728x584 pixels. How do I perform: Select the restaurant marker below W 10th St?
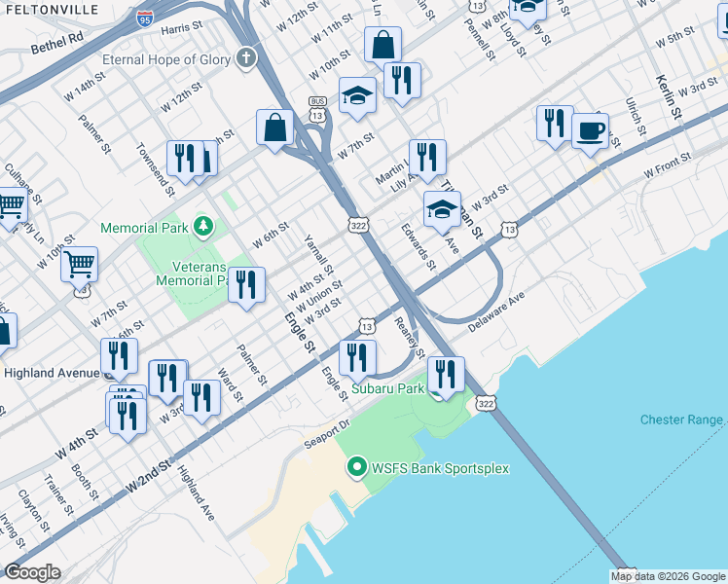coord(402,81)
